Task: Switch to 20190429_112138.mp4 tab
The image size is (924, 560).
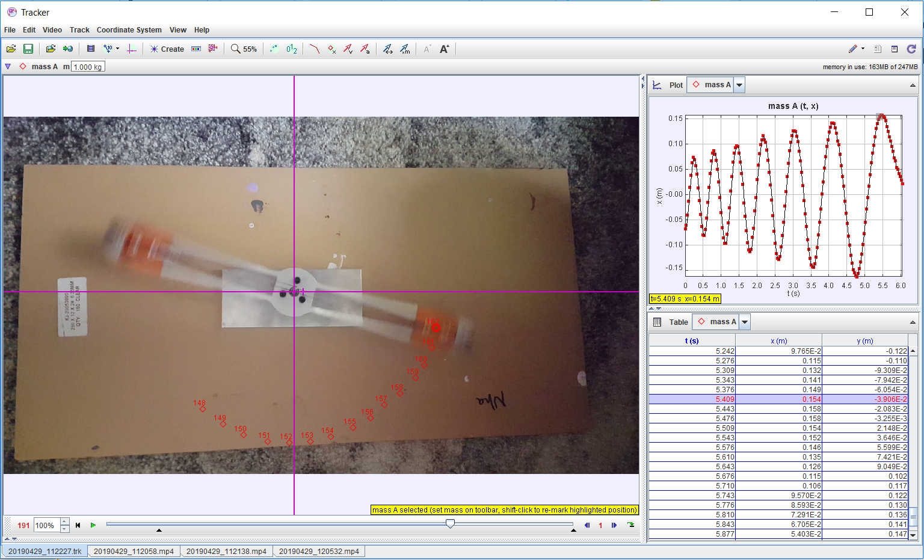Action: (x=226, y=551)
